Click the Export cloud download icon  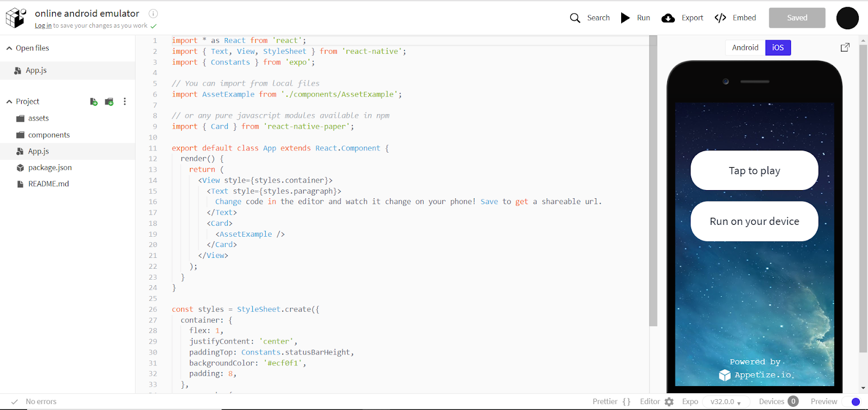(x=668, y=18)
